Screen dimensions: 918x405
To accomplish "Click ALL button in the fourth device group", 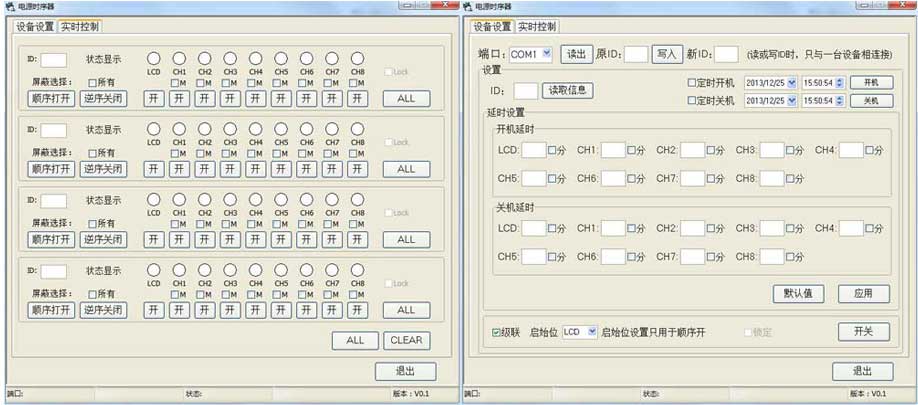I will click(x=406, y=310).
